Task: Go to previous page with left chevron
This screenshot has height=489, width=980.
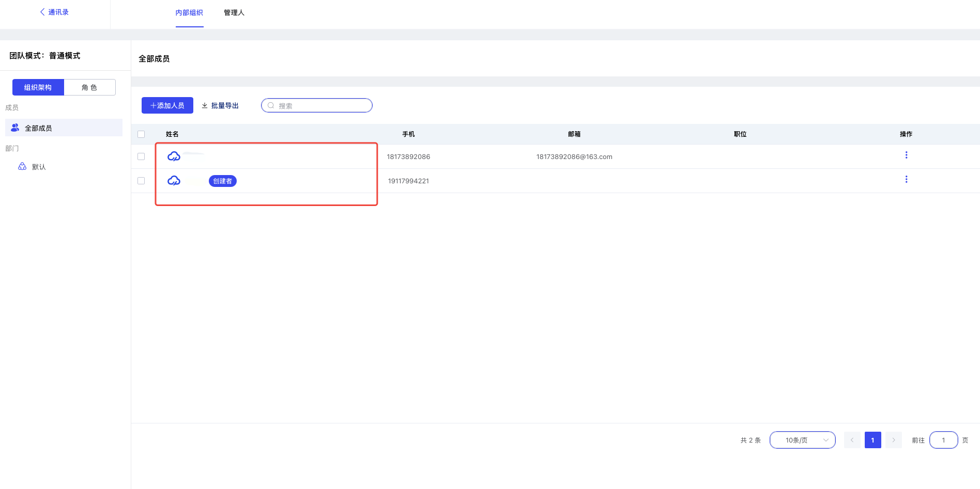Action: coord(852,440)
